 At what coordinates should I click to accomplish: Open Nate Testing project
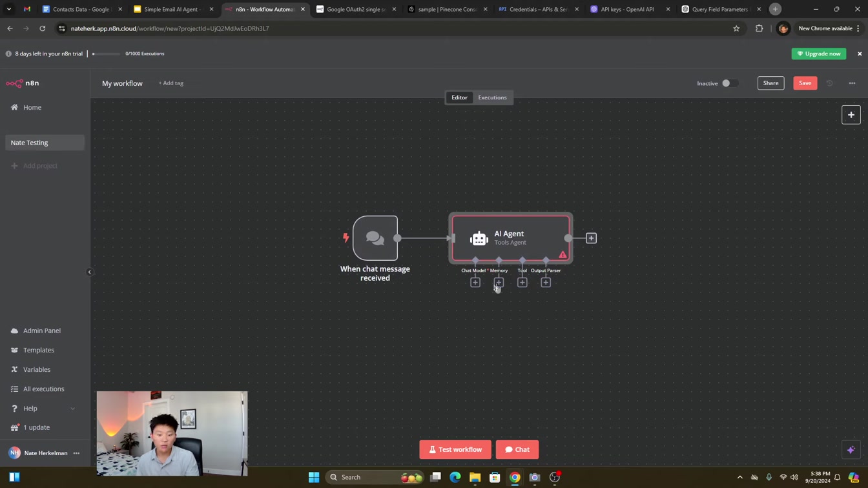click(x=45, y=143)
